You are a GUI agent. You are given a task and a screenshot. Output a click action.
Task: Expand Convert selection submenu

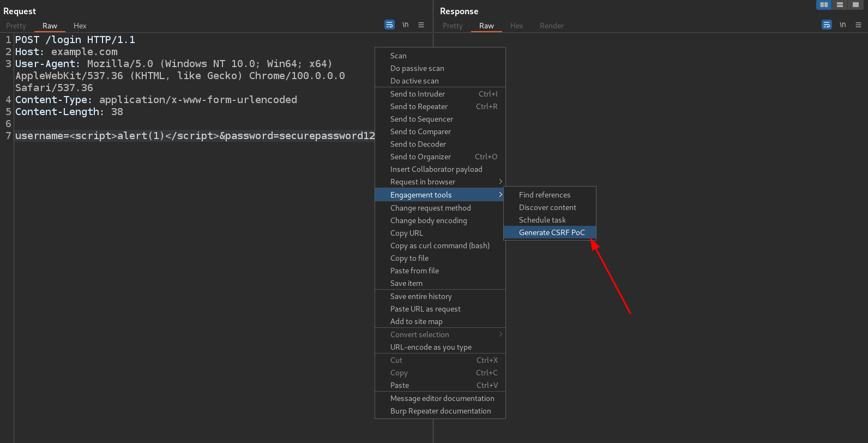[x=440, y=334]
